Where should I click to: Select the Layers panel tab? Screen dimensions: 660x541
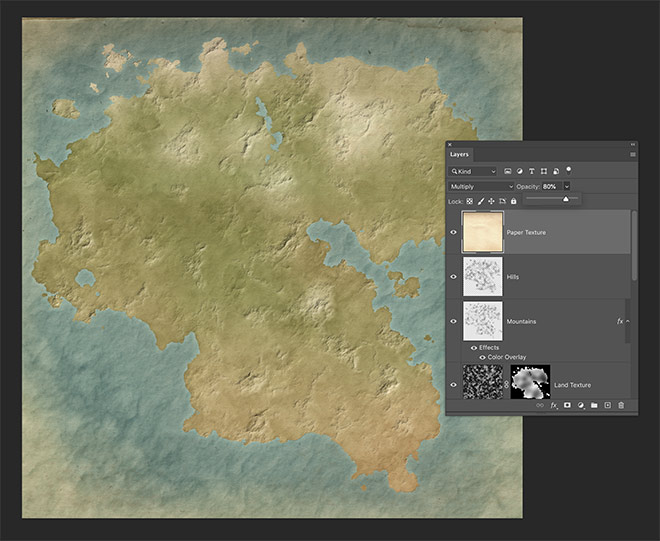click(x=459, y=155)
